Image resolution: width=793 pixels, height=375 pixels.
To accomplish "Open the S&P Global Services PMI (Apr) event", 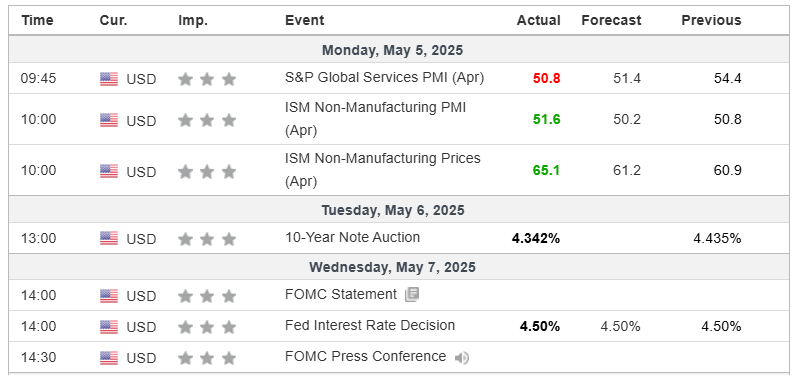I will (384, 77).
